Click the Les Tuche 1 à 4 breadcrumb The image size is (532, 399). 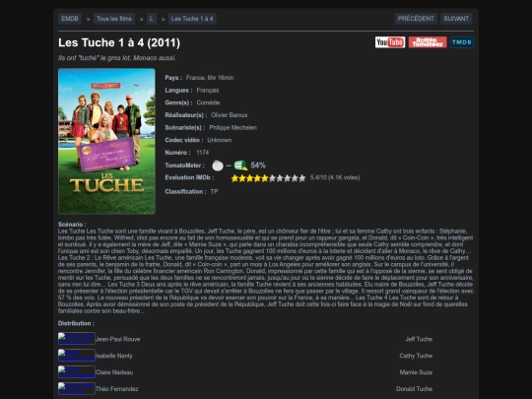tap(192, 19)
